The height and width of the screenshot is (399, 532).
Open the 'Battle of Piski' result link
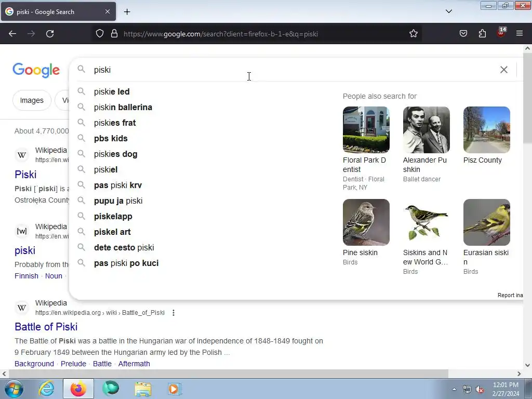pos(46,326)
